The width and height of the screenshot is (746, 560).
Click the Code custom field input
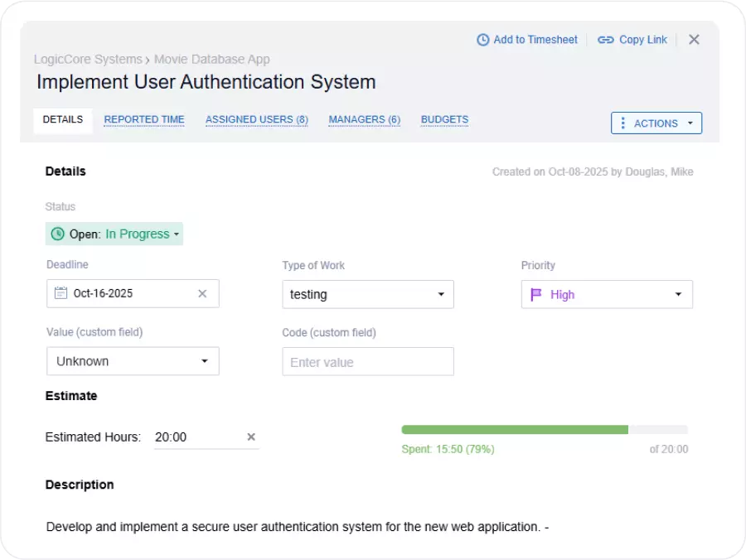pyautogui.click(x=368, y=362)
